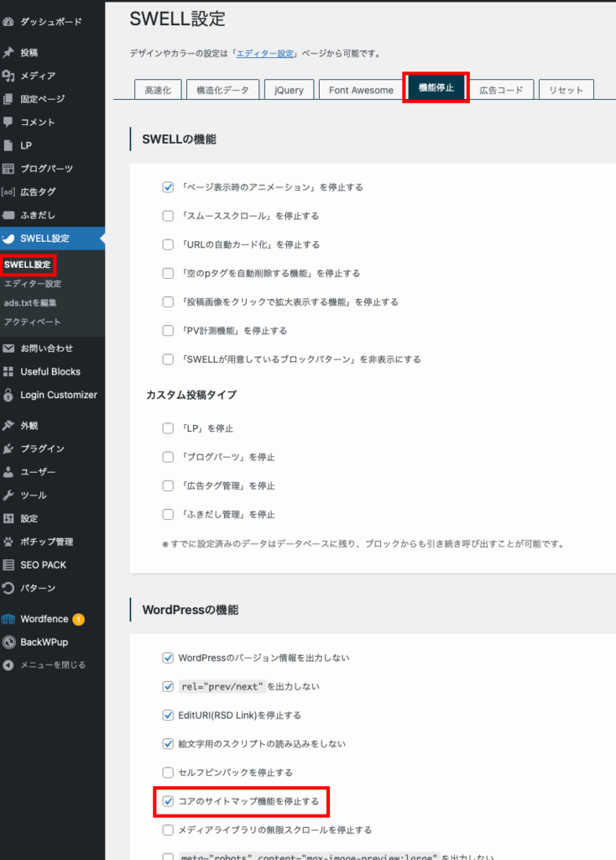Image resolution: width=616 pixels, height=860 pixels.
Task: Click the plug icon beside プラグイン
Action: click(8, 448)
